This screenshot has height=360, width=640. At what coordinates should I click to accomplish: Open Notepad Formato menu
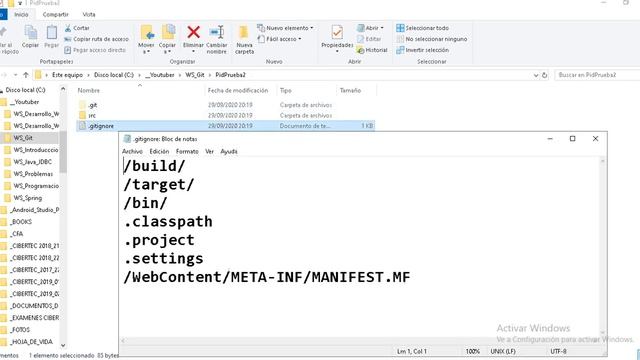point(187,151)
